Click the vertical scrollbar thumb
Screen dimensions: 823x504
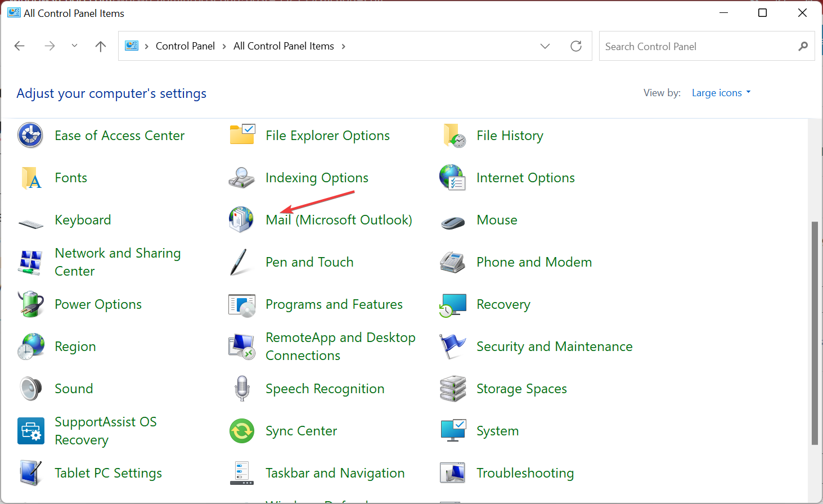pos(815,333)
